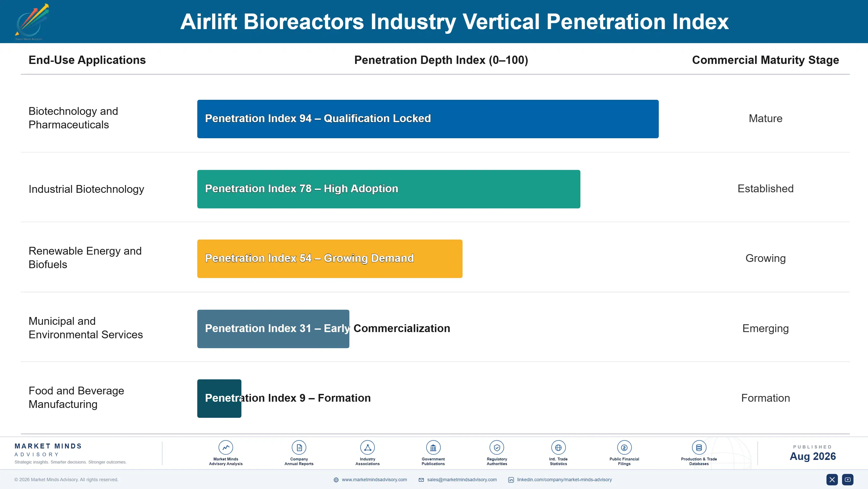
Task: Click sales@marketmindsadvisory.com email link
Action: tap(462, 480)
